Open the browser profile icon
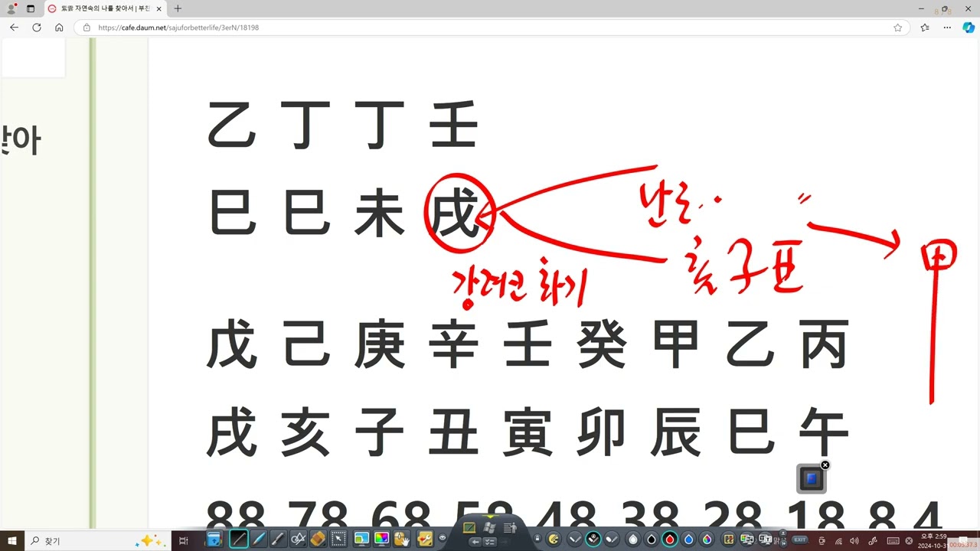The image size is (980, 551). tap(11, 9)
